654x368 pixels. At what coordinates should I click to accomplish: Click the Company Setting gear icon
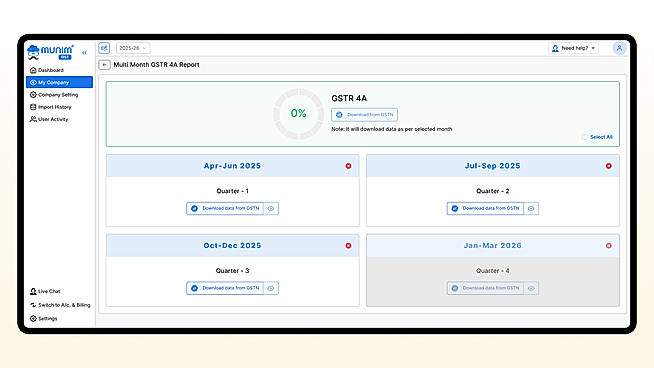[33, 95]
